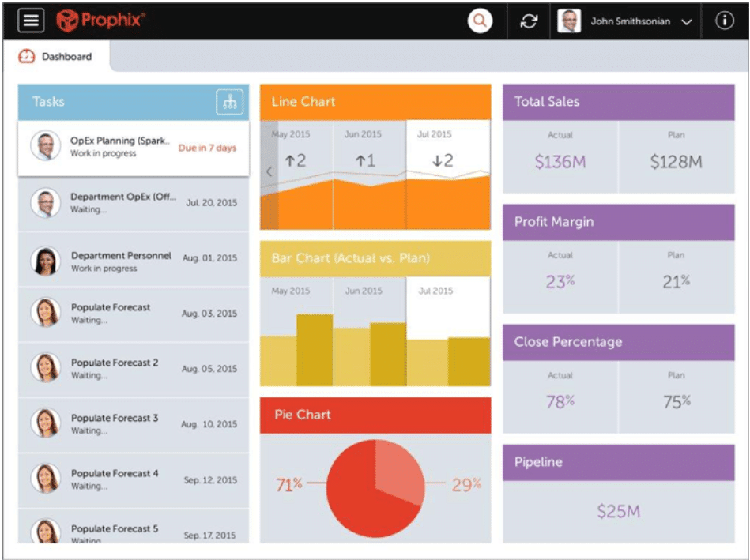This screenshot has height=560, width=750.
Task: Select the 'Populate Forecast' Aug. 03 task
Action: point(134,314)
